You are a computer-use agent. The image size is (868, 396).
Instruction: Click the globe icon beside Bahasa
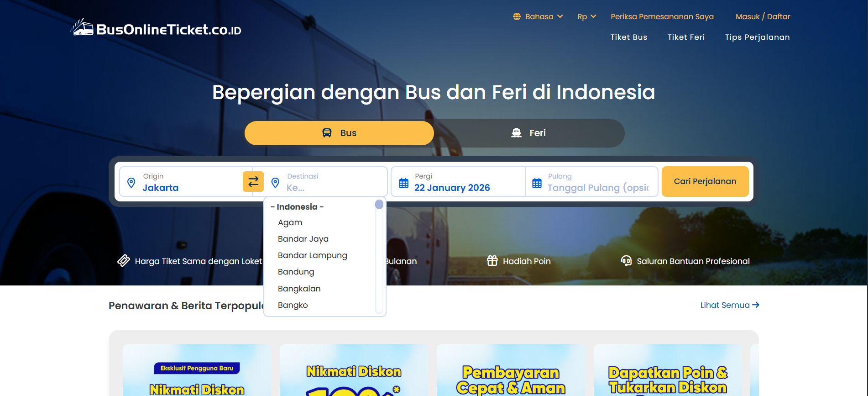(517, 16)
